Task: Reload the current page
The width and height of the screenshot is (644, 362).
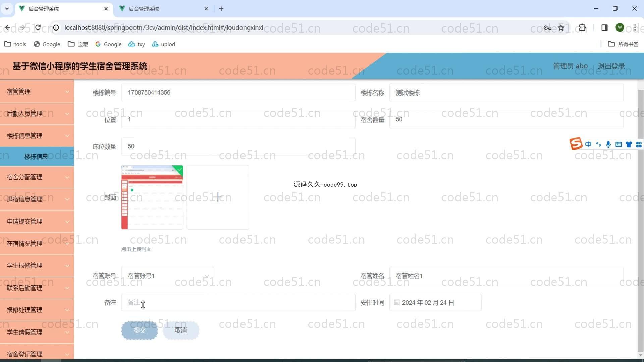Action: point(38,27)
